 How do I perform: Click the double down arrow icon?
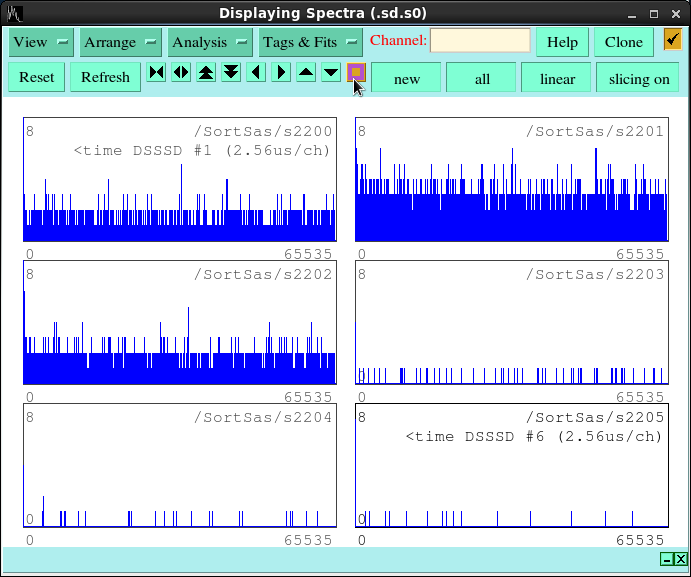click(231, 72)
